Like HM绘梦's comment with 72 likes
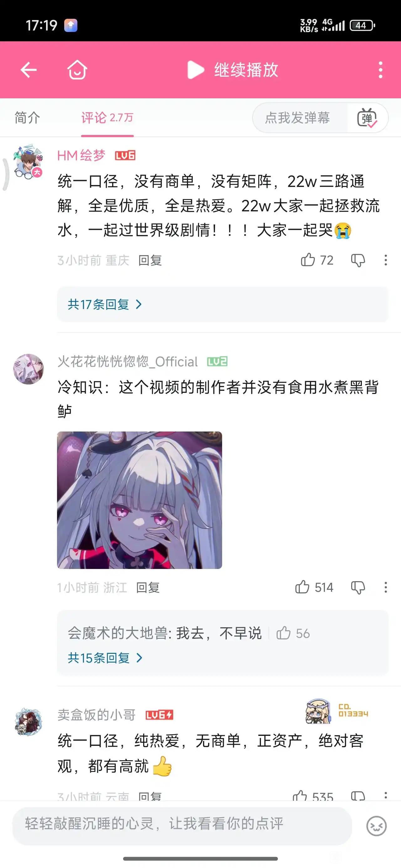The width and height of the screenshot is (401, 868). [308, 260]
